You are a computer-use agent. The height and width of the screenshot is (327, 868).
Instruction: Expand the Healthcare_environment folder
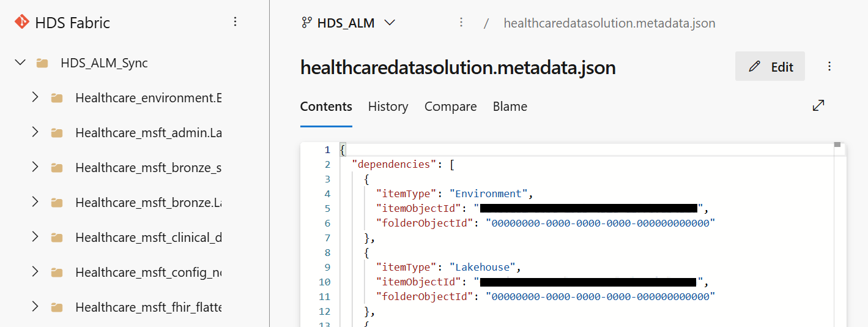tap(35, 97)
